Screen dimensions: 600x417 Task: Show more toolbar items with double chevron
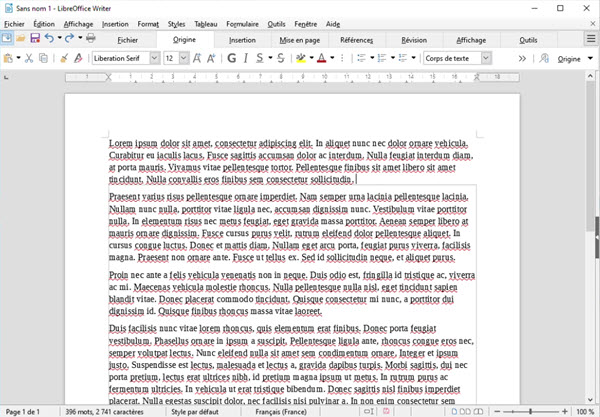[x=522, y=59]
